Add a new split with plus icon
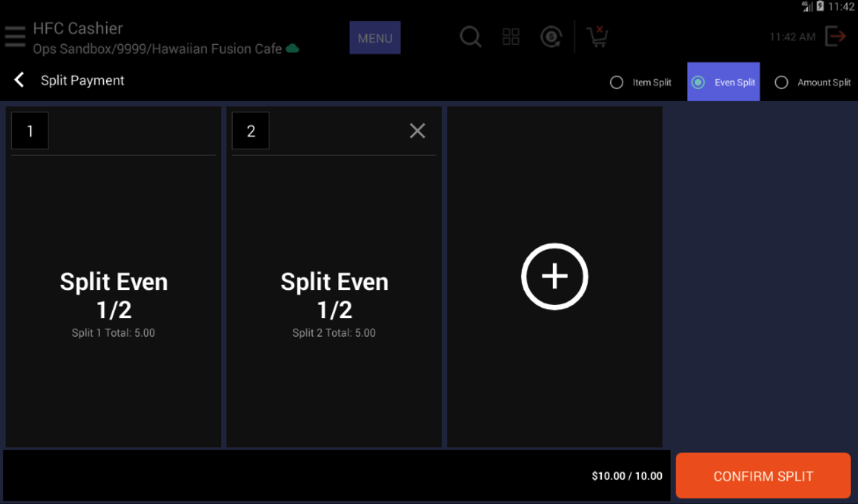 point(554,277)
